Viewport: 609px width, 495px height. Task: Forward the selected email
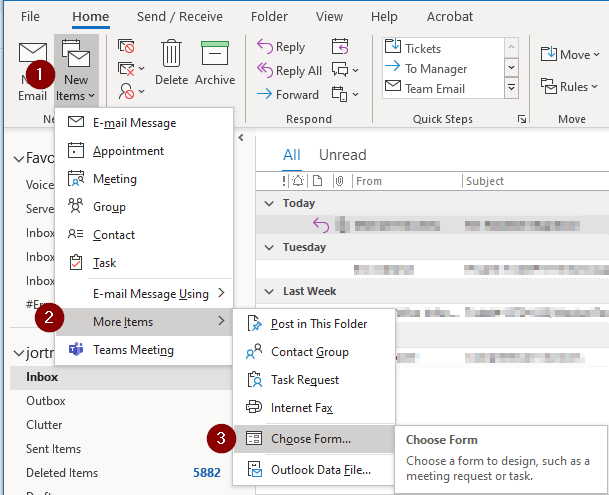288,94
